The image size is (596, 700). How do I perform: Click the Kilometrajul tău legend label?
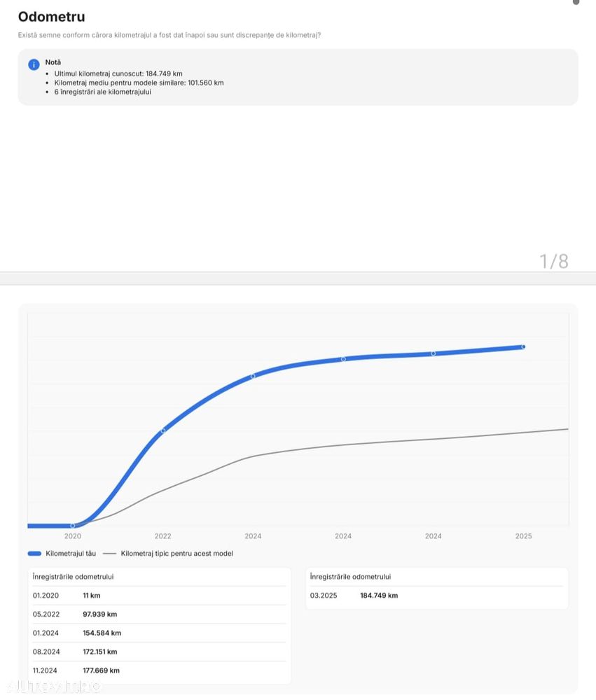71,554
